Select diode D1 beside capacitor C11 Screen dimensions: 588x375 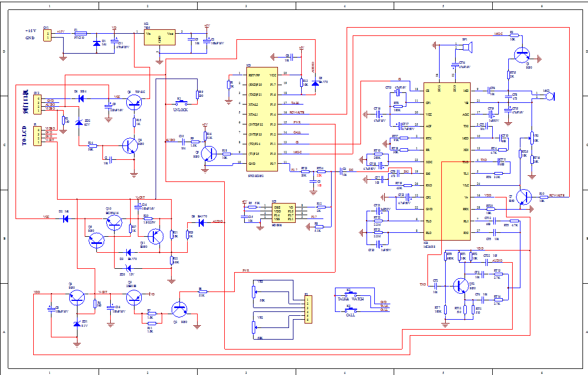point(97,43)
